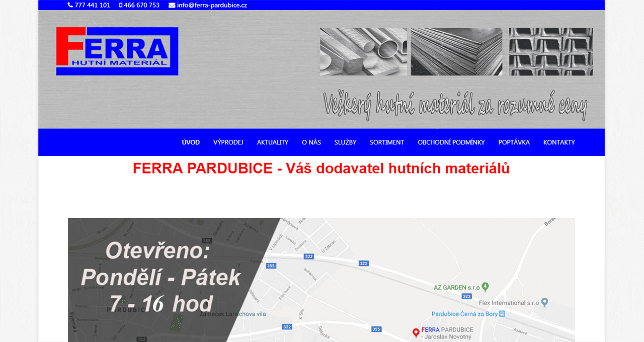Screen dimensions: 644x342
Task: Call phone number 777 441 101
Action: coord(92,5)
